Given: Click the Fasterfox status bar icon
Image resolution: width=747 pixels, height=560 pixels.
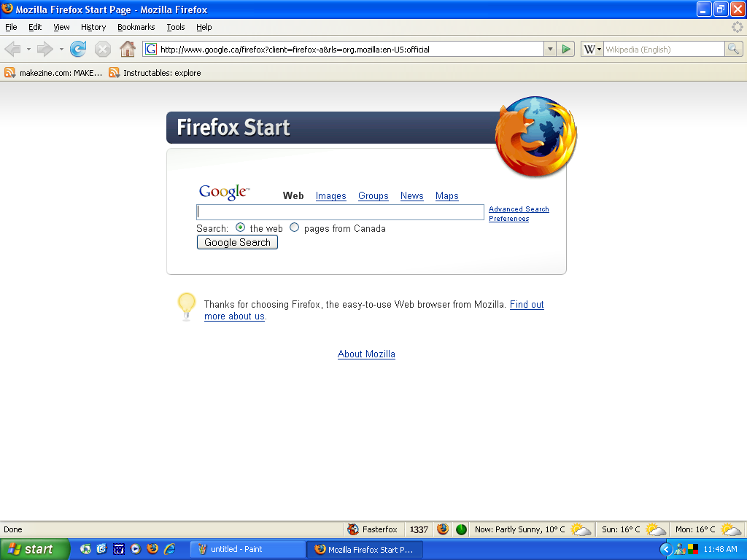Looking at the screenshot, I should coord(353,529).
